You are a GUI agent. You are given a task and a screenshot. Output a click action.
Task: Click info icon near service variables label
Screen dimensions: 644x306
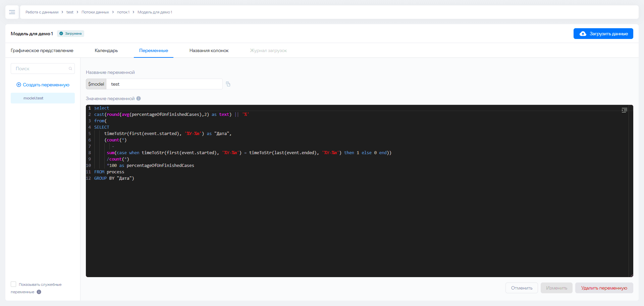[x=39, y=292]
